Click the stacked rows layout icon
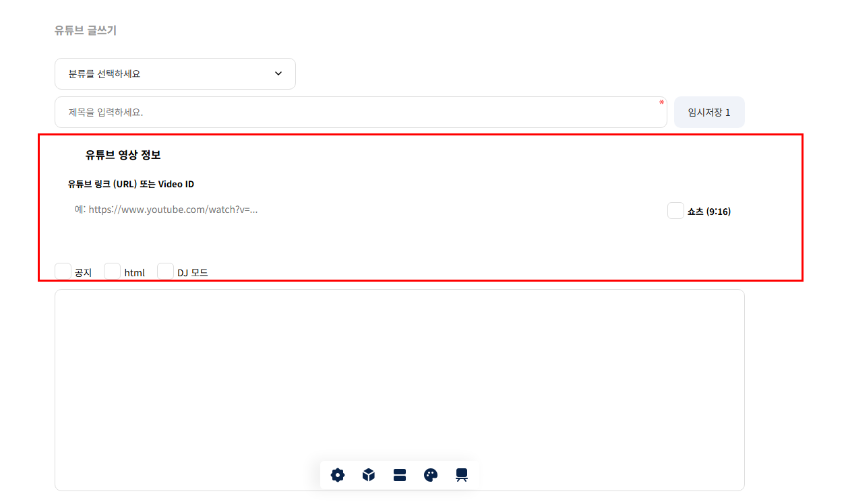This screenshot has height=504, width=846. pyautogui.click(x=400, y=475)
